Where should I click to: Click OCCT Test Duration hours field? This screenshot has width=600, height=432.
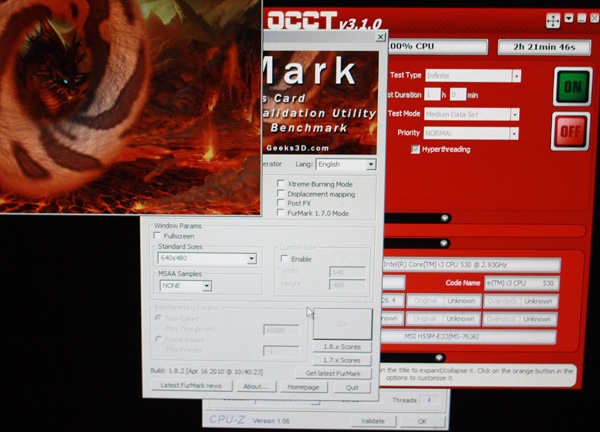(432, 95)
